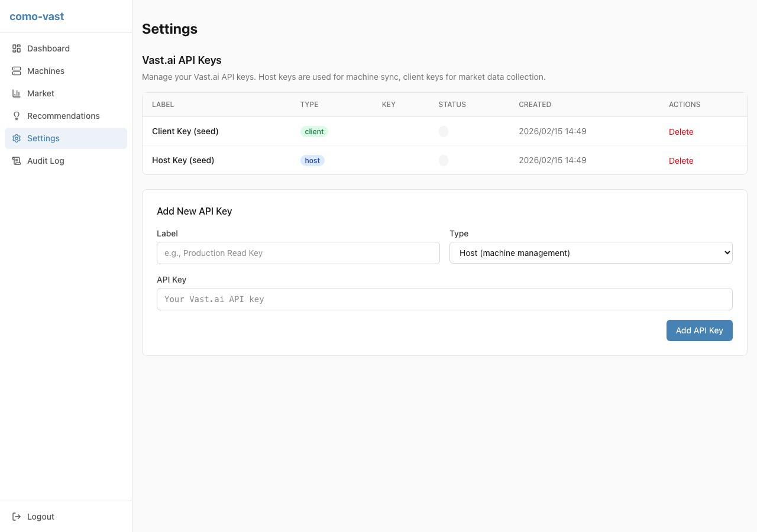Click the Machines server icon

tap(17, 71)
